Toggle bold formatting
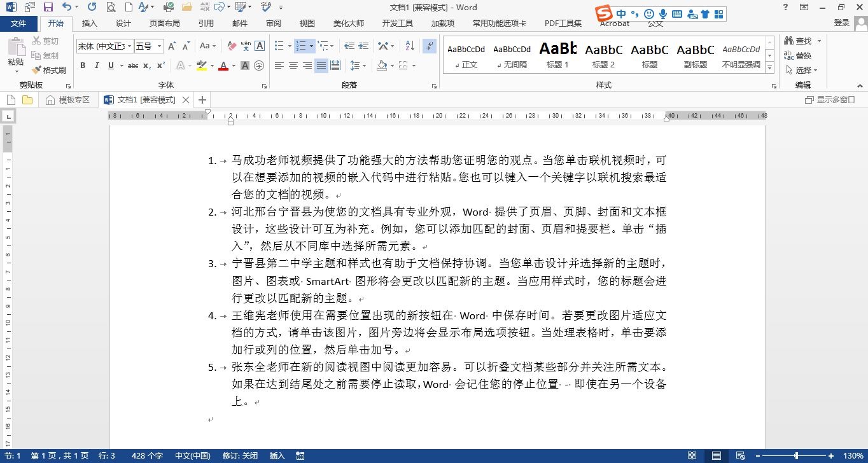The image size is (868, 463). tap(83, 66)
